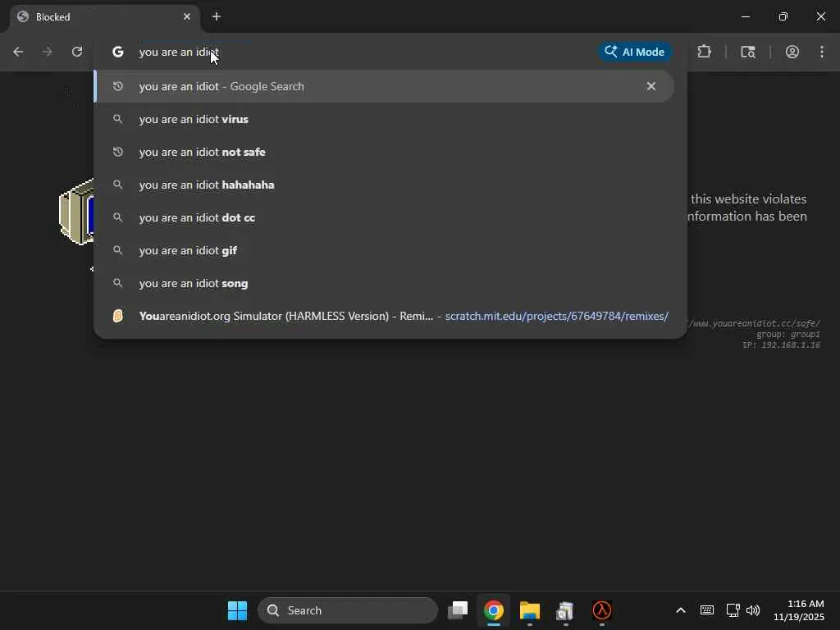Click the Google G icon in the address bar
The height and width of the screenshot is (630, 840).
tap(118, 52)
